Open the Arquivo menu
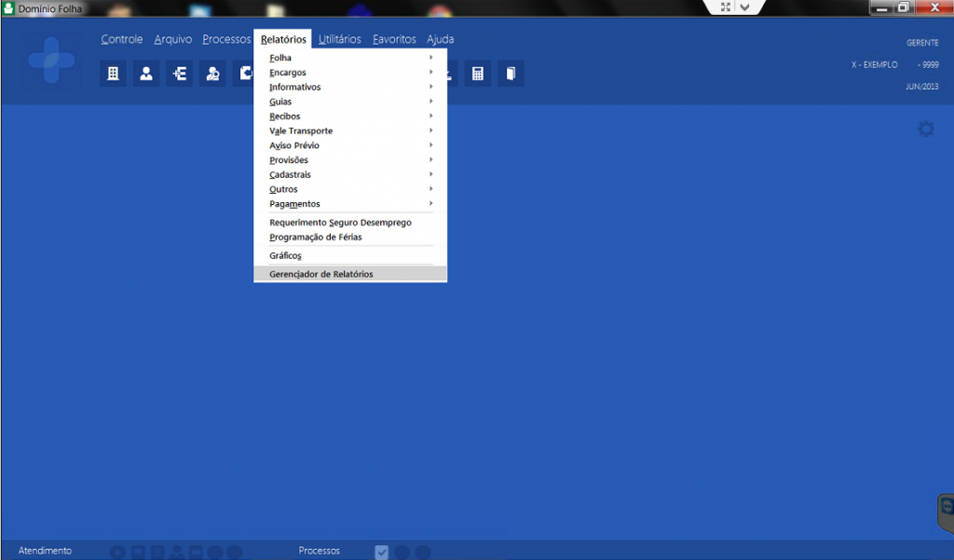Screen dimensions: 954x560 (172, 39)
